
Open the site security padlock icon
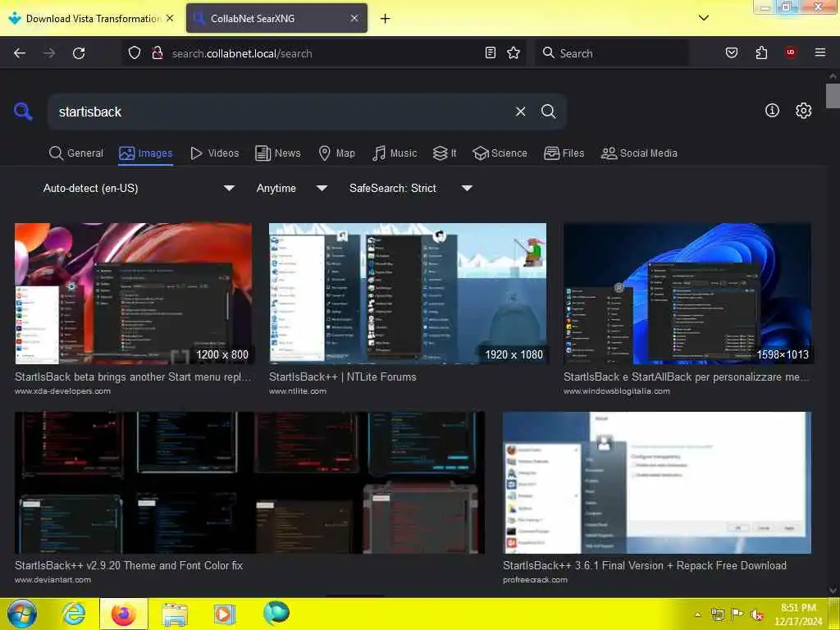[157, 53]
